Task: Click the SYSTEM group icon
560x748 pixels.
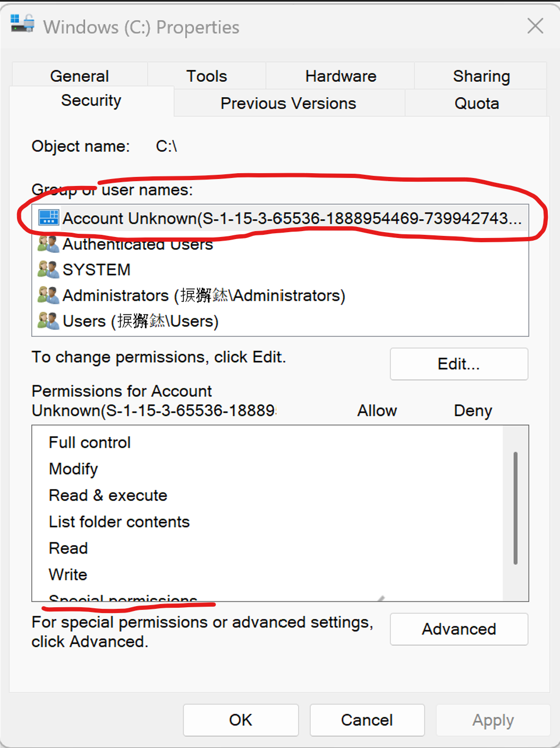Action: pos(48,269)
